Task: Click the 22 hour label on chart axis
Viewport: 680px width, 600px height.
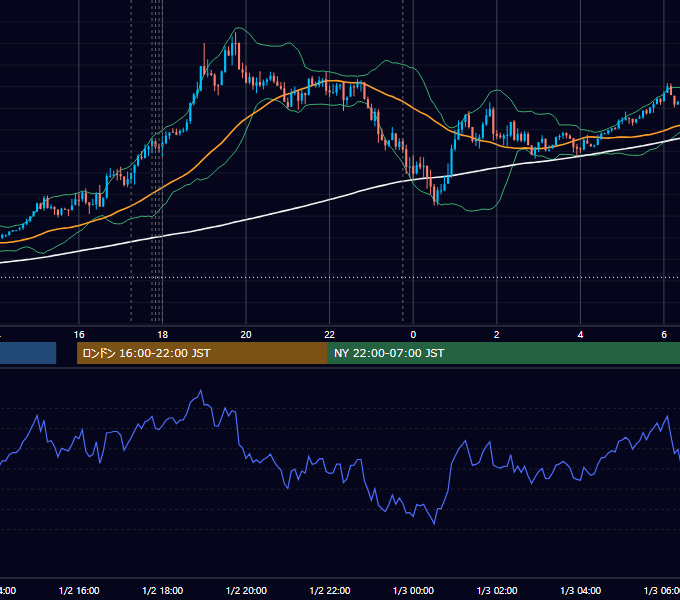Action: 330,335
